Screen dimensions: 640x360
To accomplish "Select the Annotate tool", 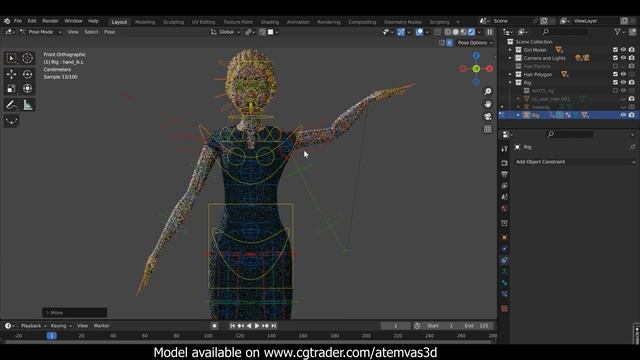I will tap(11, 105).
